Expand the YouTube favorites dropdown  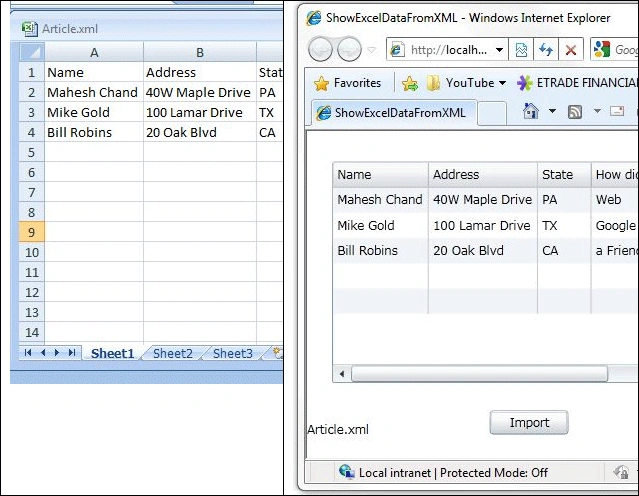502,83
